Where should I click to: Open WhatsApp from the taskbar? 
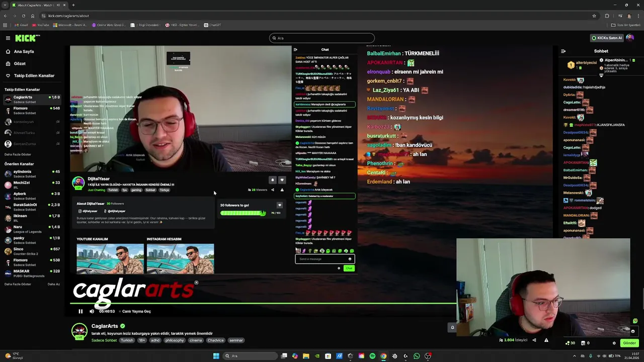tap(417, 356)
